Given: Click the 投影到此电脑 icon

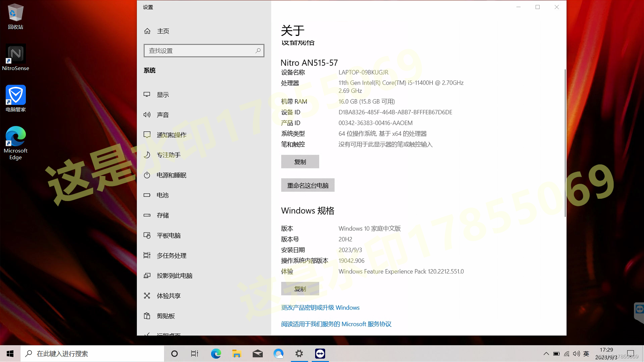Looking at the screenshot, I should 147,276.
